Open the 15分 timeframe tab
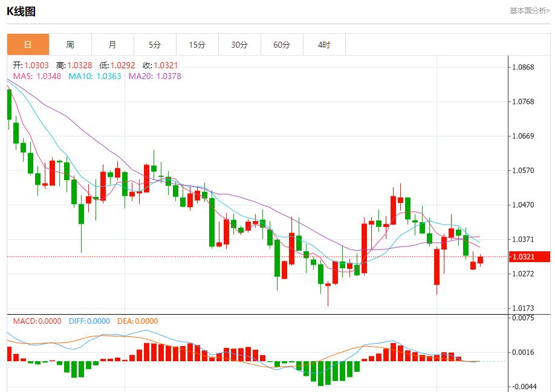This screenshot has height=392, width=555. pyautogui.click(x=197, y=45)
